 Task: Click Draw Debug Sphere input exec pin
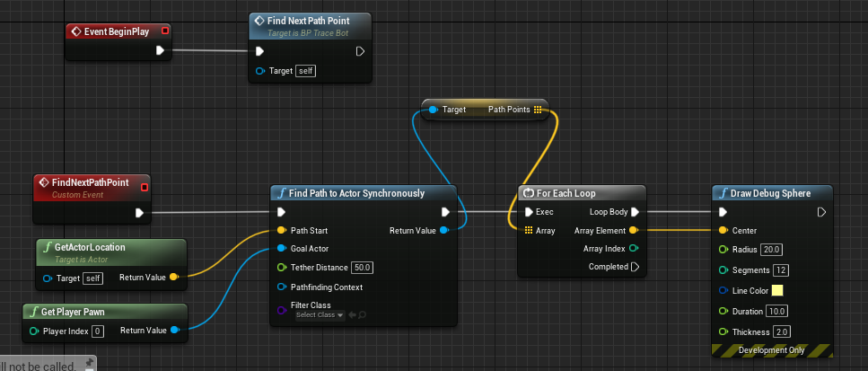point(723,212)
